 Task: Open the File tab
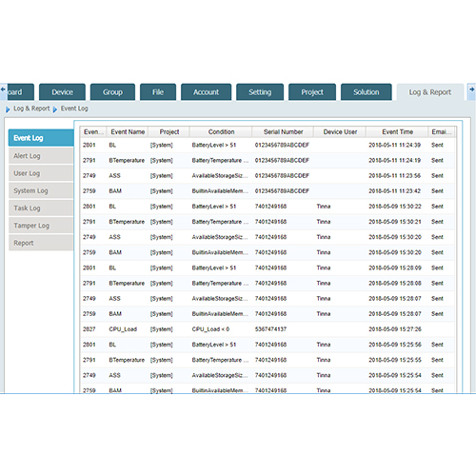158,92
